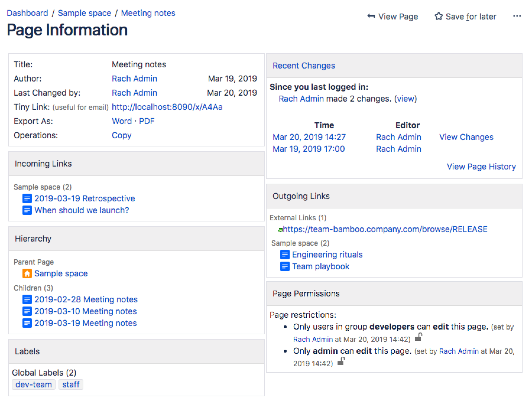Open the Recent Changes panel heading link

[304, 66]
